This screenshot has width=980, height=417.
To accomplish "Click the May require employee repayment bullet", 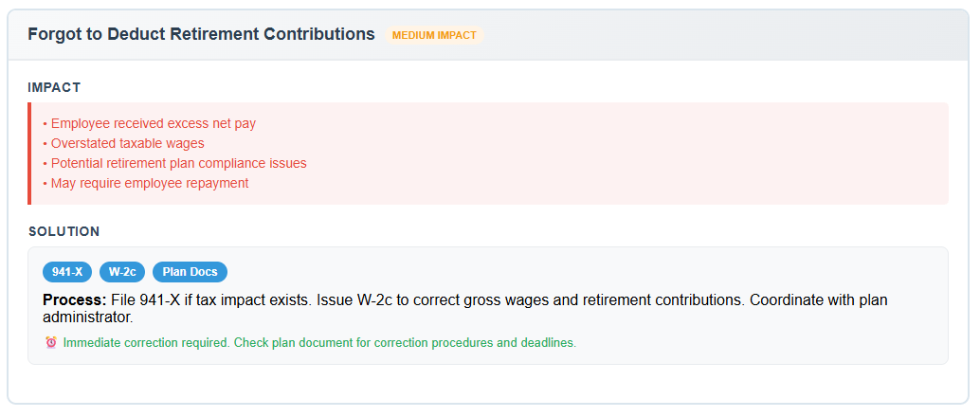I will pos(146,183).
